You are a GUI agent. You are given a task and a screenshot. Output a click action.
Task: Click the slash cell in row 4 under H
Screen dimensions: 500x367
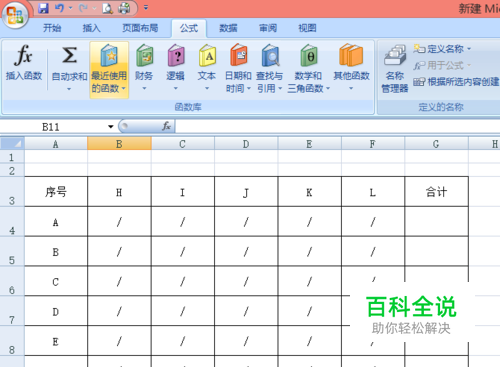(x=119, y=222)
